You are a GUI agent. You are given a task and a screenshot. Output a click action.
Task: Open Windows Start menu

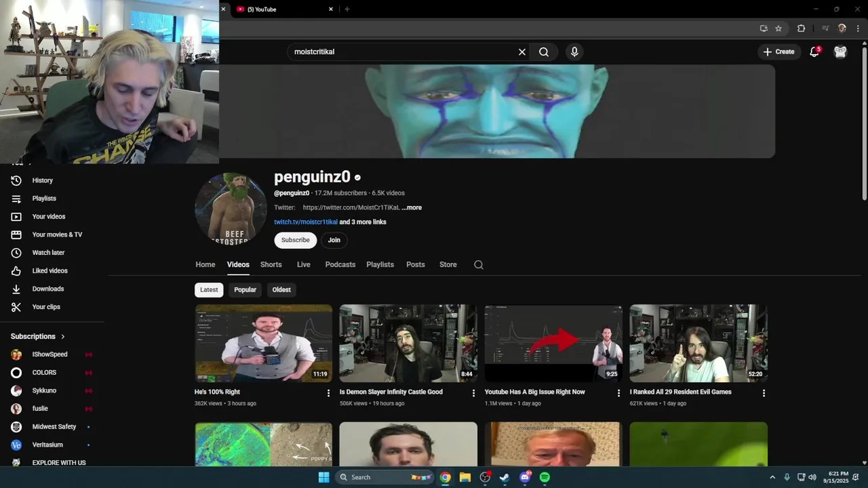(x=323, y=477)
